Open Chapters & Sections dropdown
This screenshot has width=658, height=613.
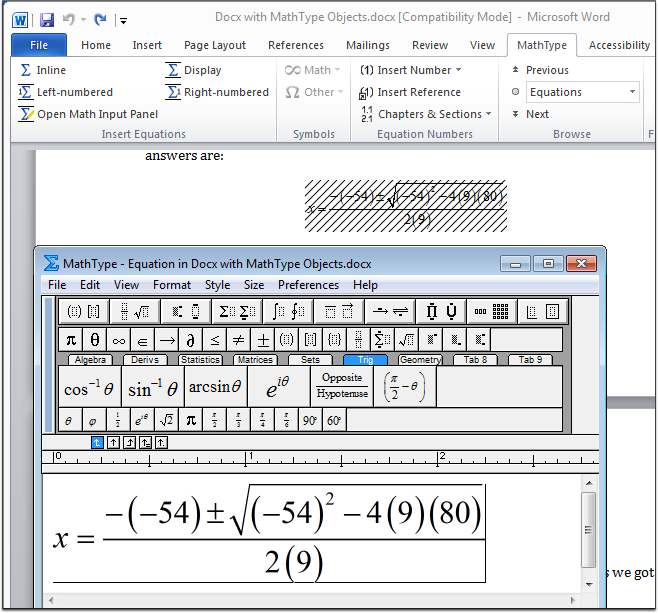click(x=427, y=114)
